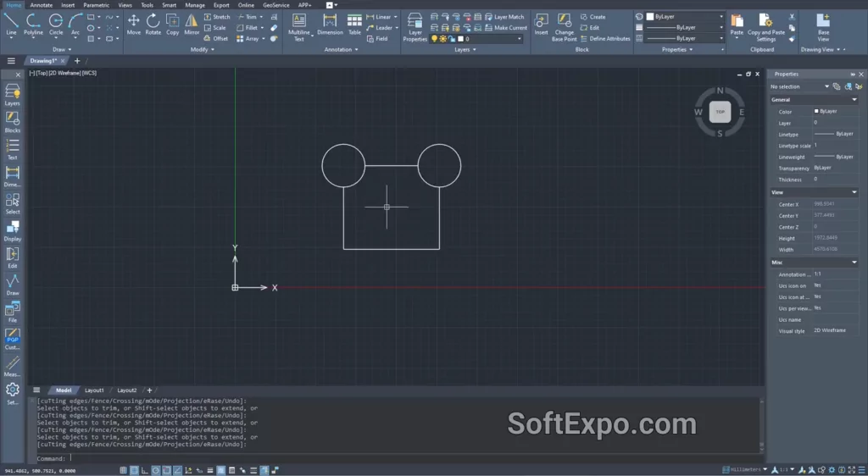The image size is (868, 476).
Task: Switch to the Layout1 tab
Action: (x=94, y=390)
